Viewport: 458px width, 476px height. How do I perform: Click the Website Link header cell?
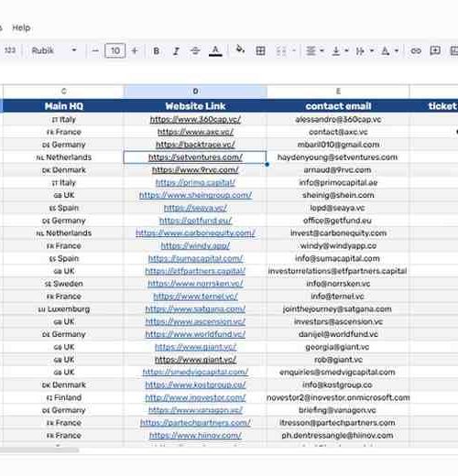(195, 106)
